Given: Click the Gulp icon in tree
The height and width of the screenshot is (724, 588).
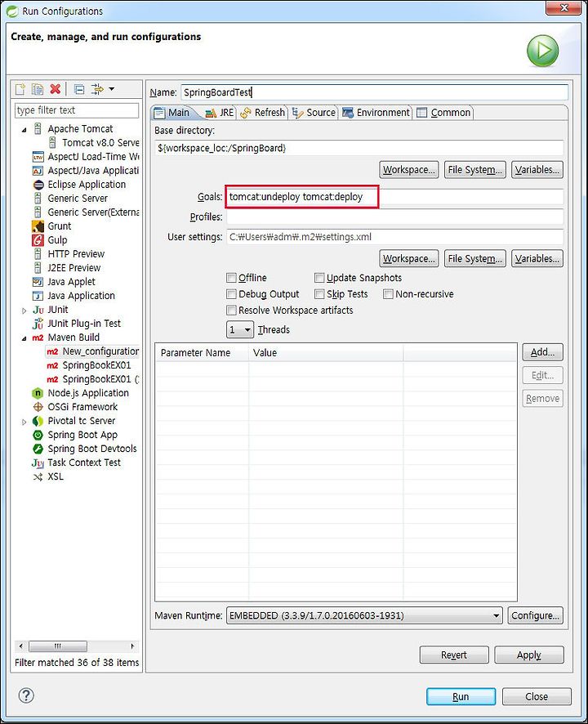Looking at the screenshot, I should point(38,240).
